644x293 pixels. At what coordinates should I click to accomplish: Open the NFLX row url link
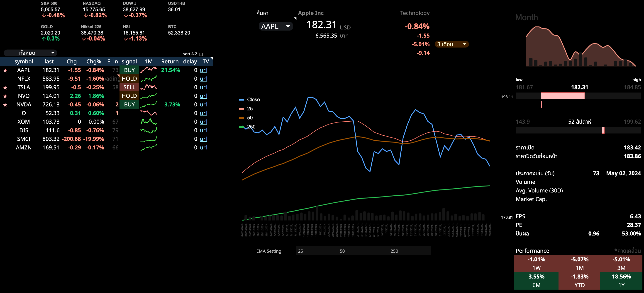203,79
